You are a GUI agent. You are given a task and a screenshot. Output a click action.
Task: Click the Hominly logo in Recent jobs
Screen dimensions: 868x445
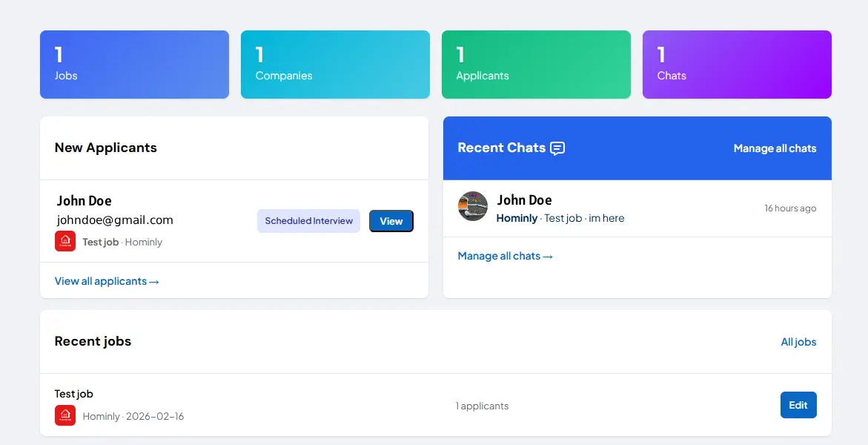(65, 415)
